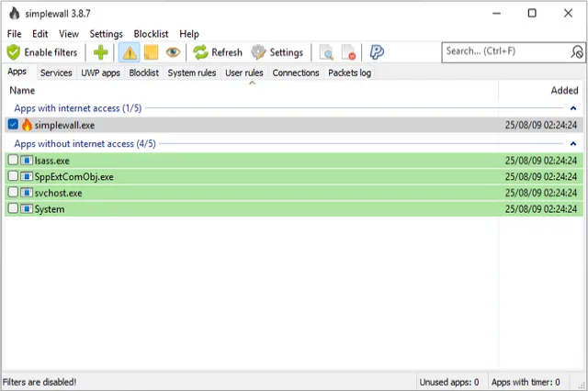Click the Refresh button label
Image resolution: width=588 pixels, height=391 pixels.
click(x=227, y=52)
